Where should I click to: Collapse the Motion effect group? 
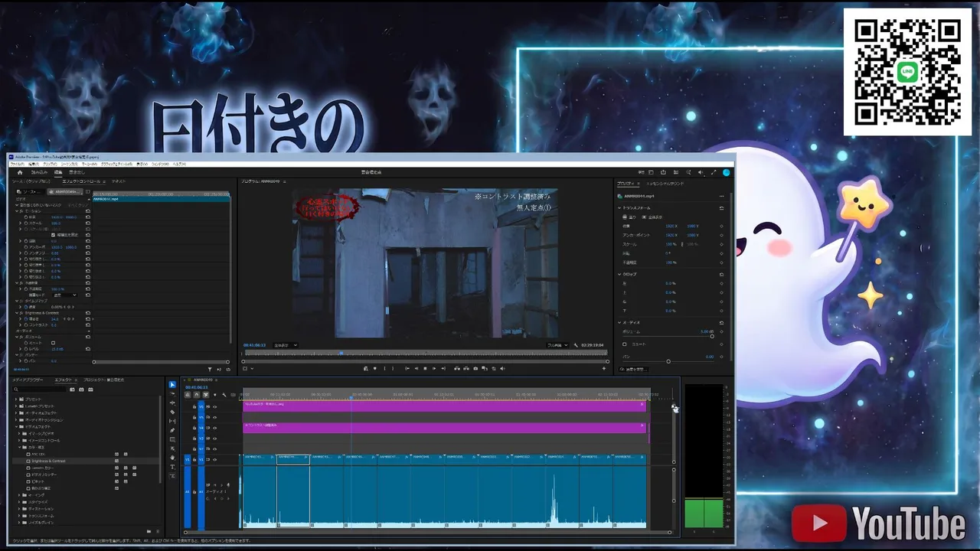pos(18,211)
